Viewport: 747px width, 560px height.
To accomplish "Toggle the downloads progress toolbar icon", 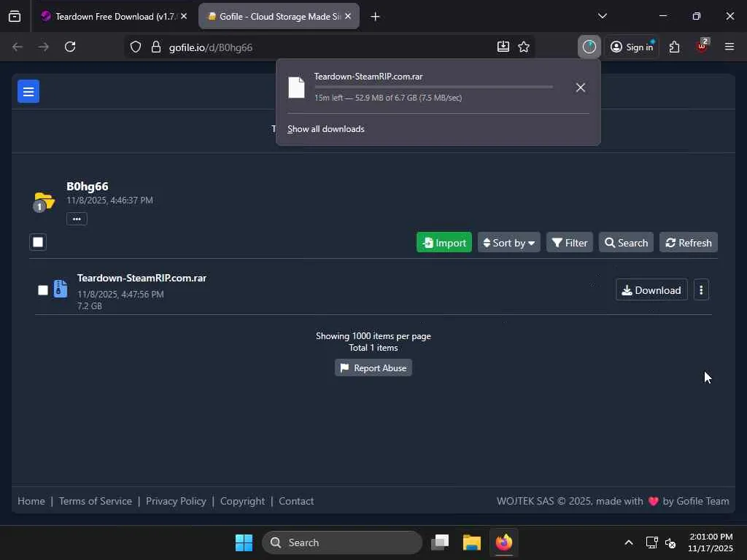I will 589,47.
